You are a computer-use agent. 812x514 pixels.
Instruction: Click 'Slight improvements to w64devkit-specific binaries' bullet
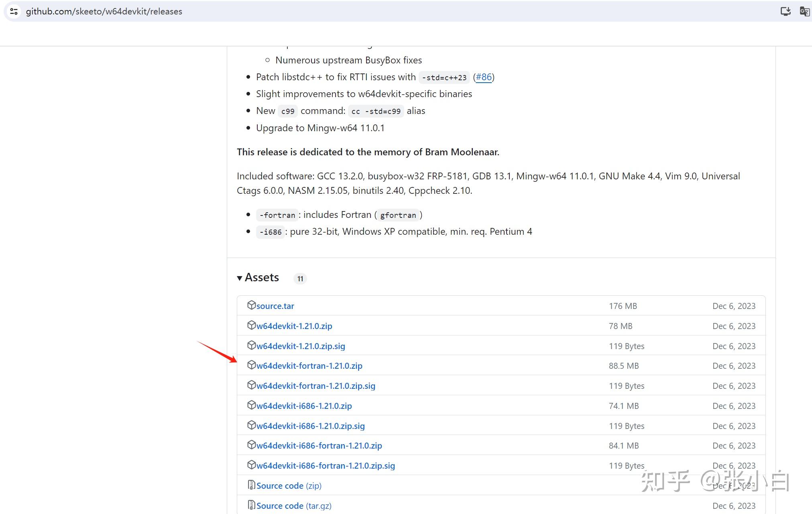[364, 94]
